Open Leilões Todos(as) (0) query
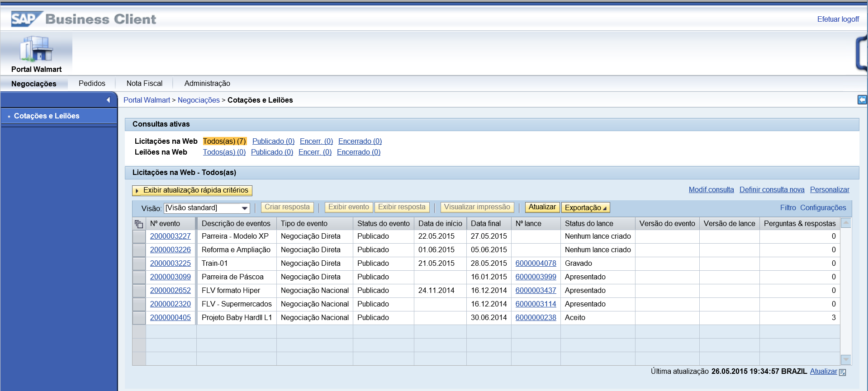This screenshot has width=868, height=391. (x=224, y=152)
